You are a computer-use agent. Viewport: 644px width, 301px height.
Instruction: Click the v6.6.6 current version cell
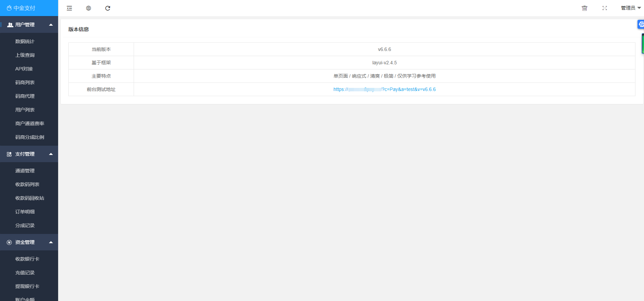385,49
